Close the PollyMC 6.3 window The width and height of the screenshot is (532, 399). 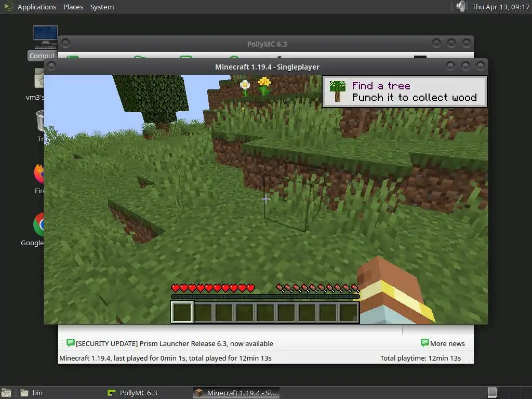[466, 43]
